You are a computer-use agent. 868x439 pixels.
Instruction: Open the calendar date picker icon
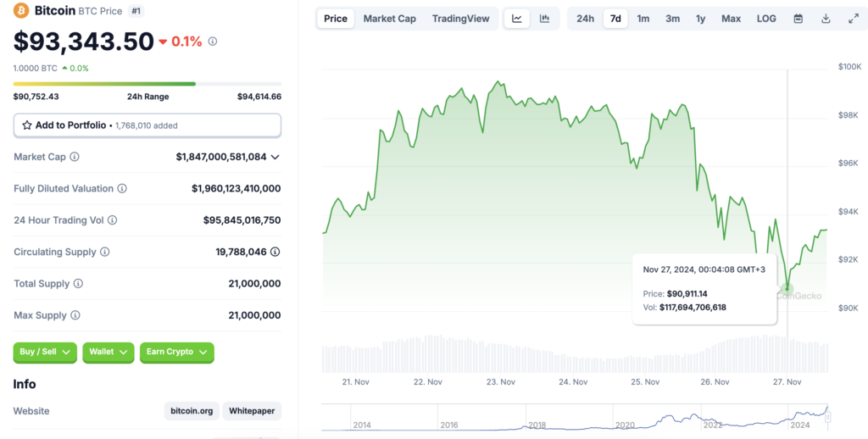point(798,19)
